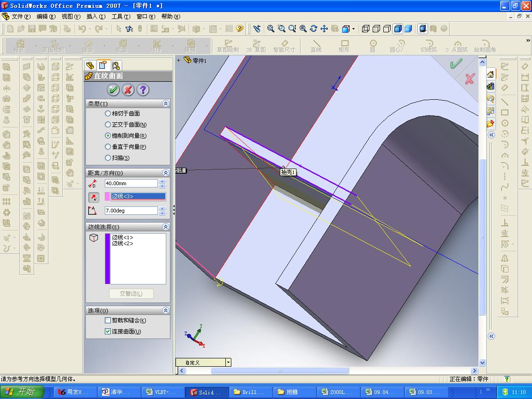Click the SolidWorks Help icon in standard toolbar

coord(240,29)
